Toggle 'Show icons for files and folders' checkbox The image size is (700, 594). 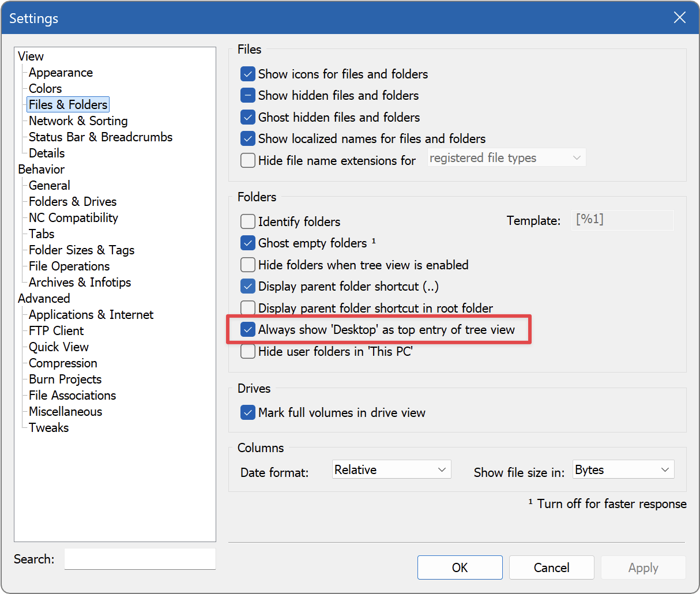(x=248, y=74)
